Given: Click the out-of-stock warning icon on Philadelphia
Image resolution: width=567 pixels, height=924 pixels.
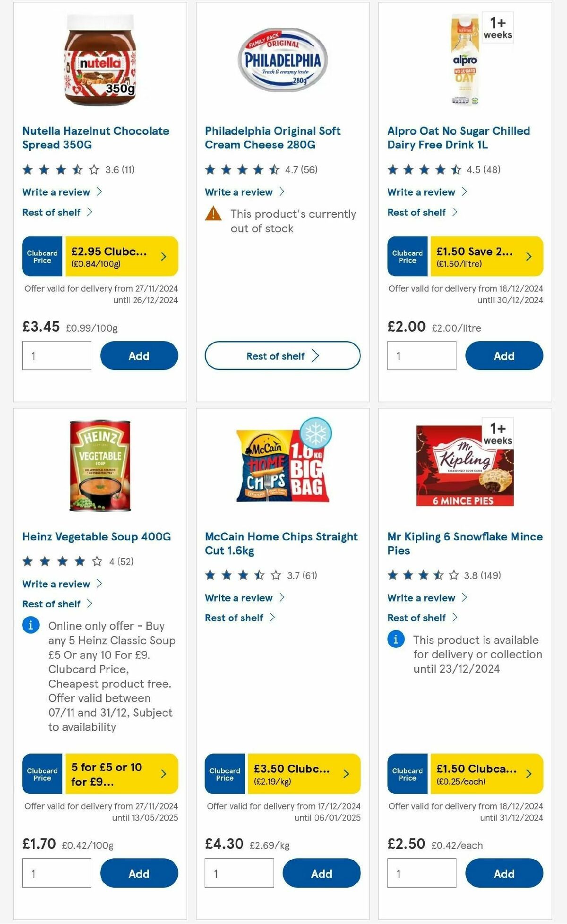Looking at the screenshot, I should click(214, 214).
